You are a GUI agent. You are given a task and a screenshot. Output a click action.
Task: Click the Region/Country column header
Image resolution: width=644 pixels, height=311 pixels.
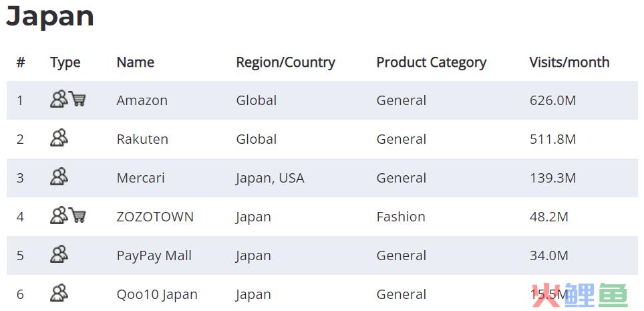pyautogui.click(x=285, y=62)
